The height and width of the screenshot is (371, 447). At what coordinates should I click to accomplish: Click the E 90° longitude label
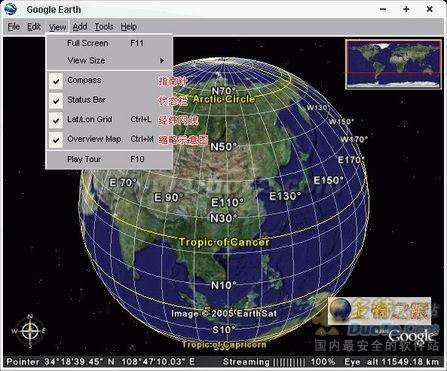pyautogui.click(x=169, y=197)
